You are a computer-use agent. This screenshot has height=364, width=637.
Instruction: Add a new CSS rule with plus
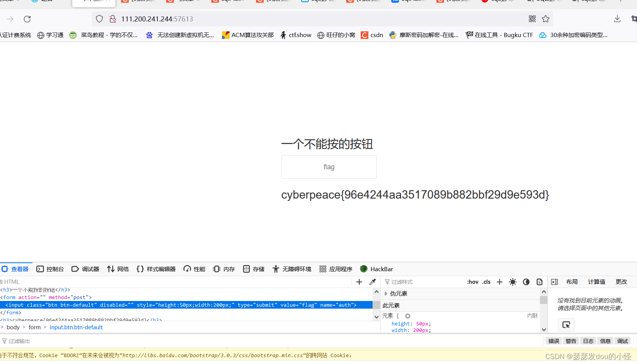point(499,282)
